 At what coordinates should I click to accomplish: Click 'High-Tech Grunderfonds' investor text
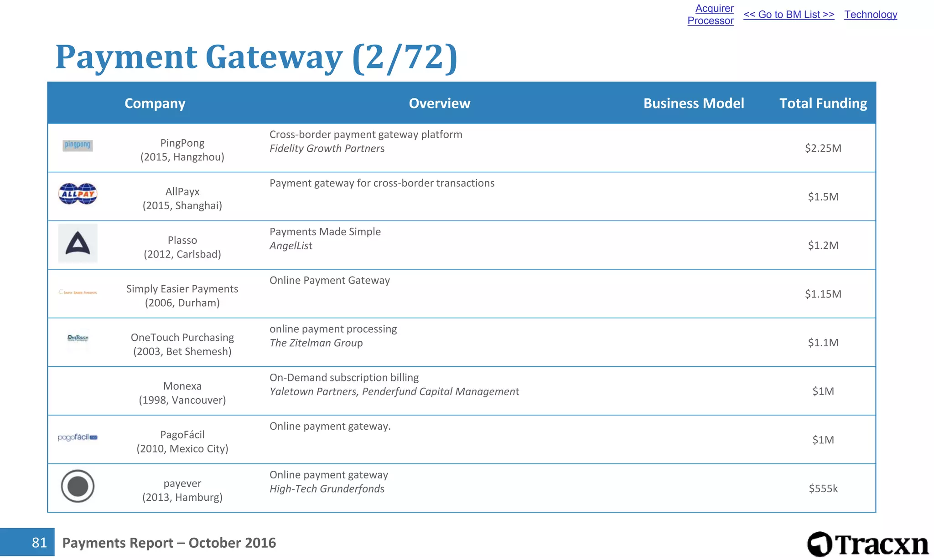click(327, 489)
